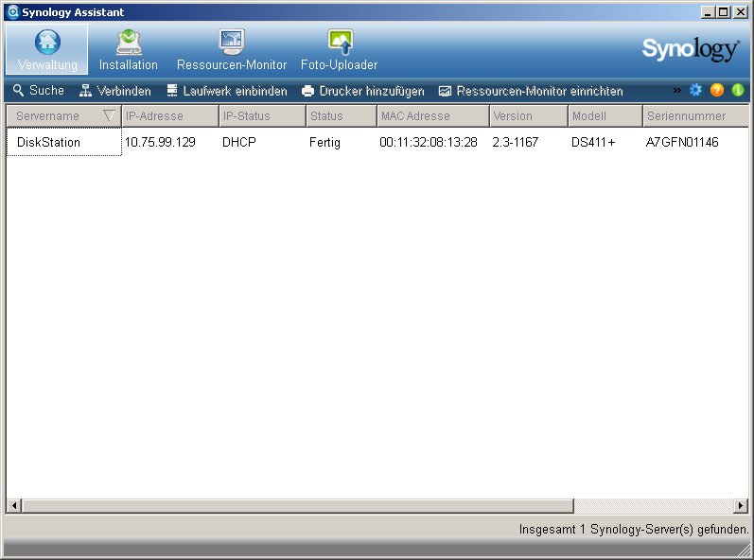This screenshot has width=754, height=560.
Task: Switch to the Installation tab
Action: (x=129, y=49)
